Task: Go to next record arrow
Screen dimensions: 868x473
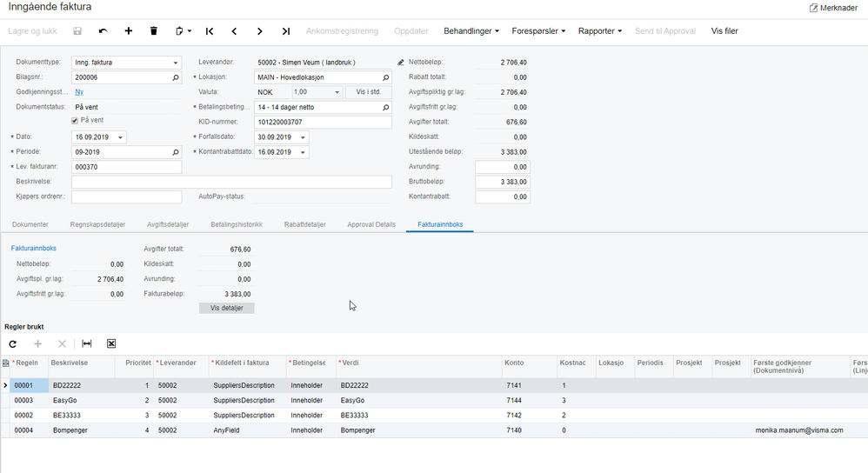Action: pos(260,31)
